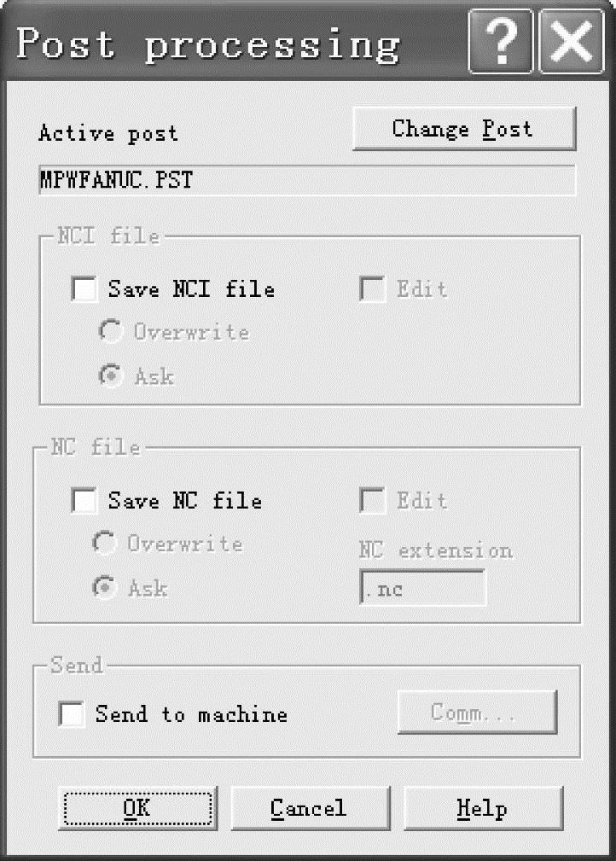Click the MPWFANUC.PST active post field
The image size is (616, 861).
point(307,181)
